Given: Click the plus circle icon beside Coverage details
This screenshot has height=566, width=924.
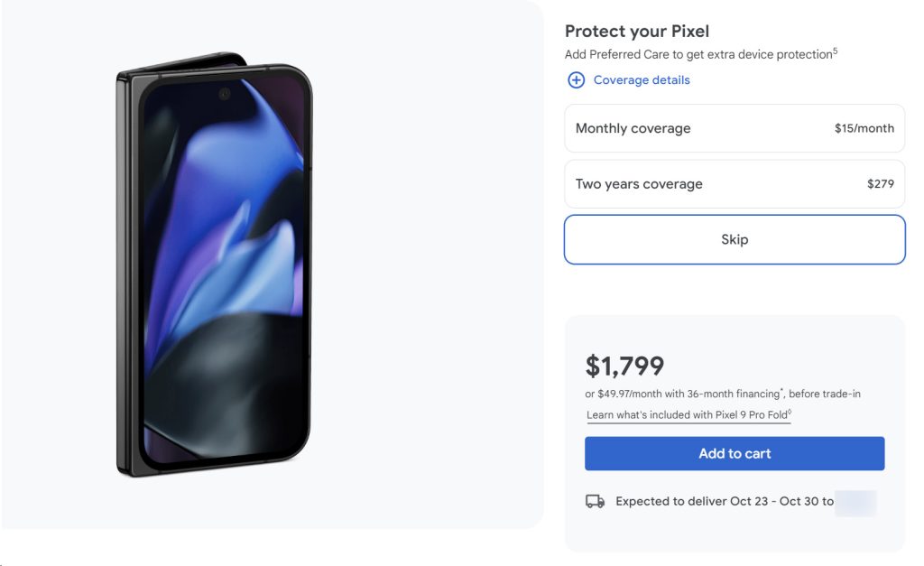Looking at the screenshot, I should click(576, 80).
